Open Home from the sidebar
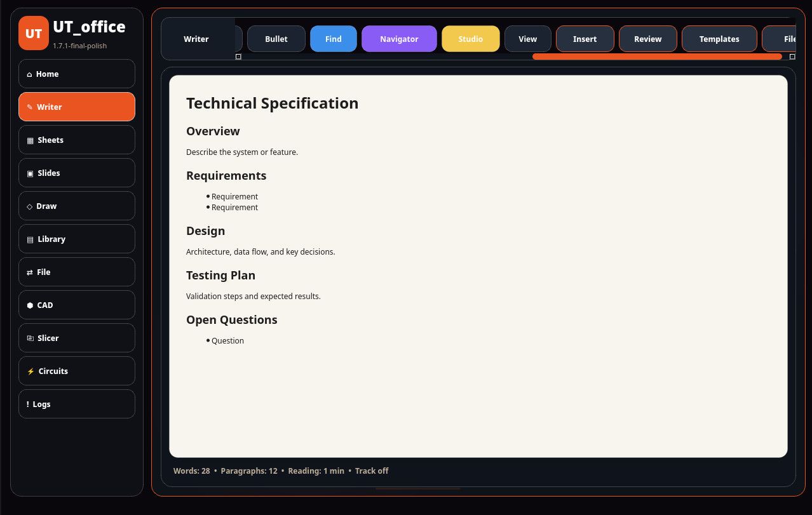 [x=77, y=74]
